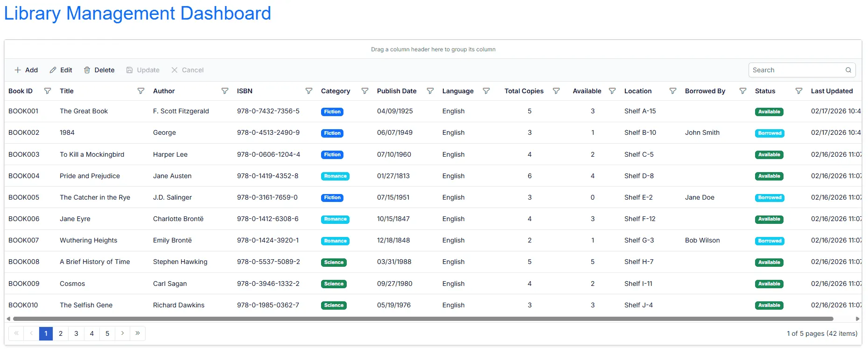Open the ISBN column filter icon

pos(309,91)
